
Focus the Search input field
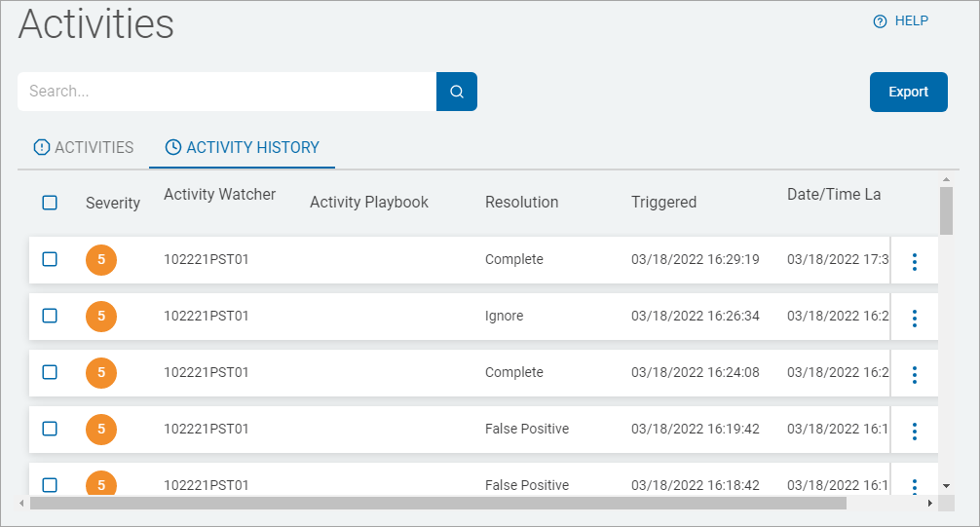pyautogui.click(x=226, y=92)
